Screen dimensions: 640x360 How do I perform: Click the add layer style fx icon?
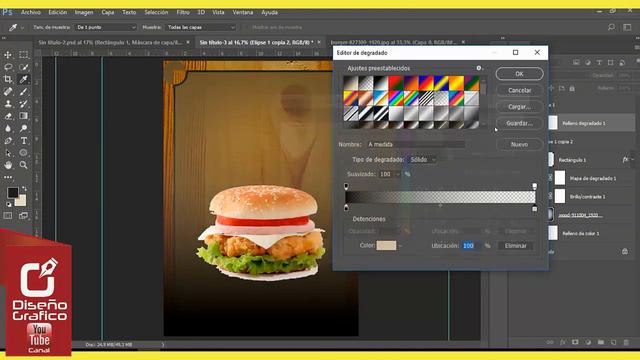pyautogui.click(x=562, y=342)
